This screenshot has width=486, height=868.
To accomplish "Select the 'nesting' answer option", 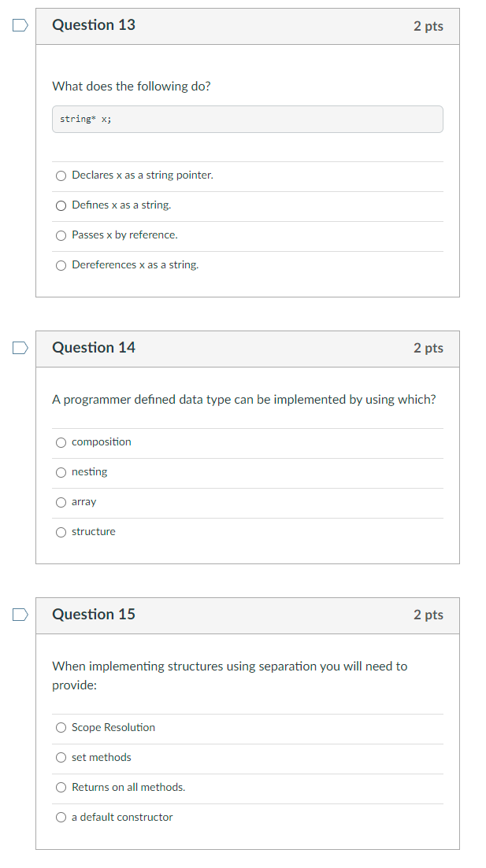I will (x=61, y=472).
